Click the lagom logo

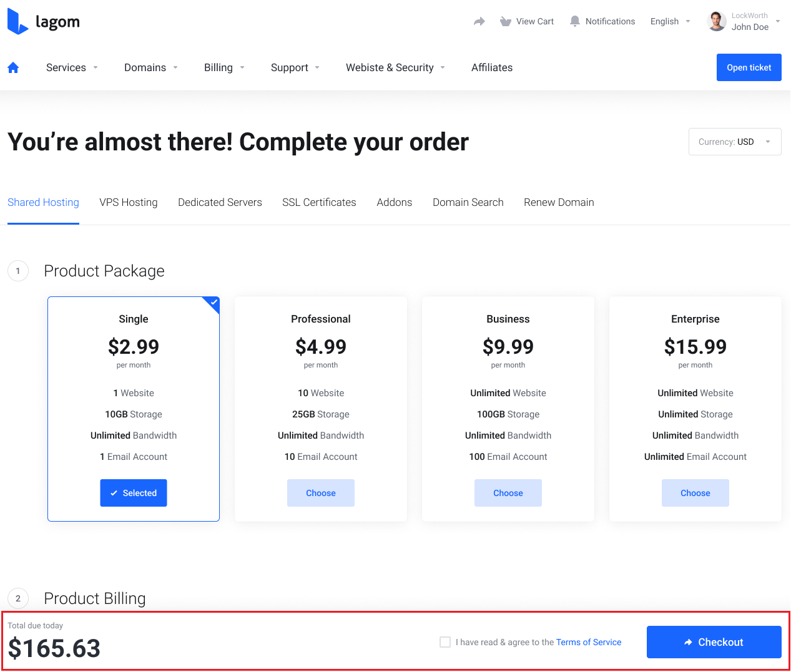coord(44,22)
